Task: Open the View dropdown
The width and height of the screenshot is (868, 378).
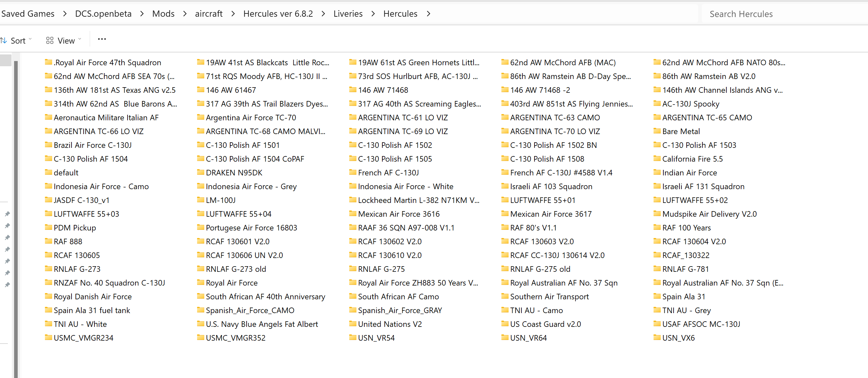Action: (x=64, y=40)
